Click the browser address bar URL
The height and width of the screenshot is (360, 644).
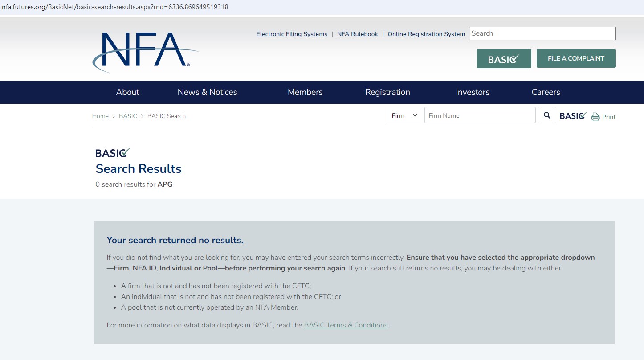point(115,7)
